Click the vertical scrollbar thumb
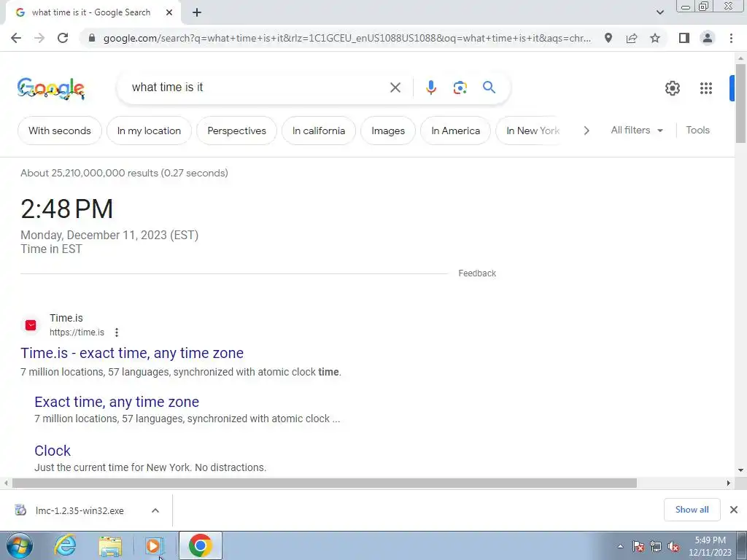The image size is (747, 560). (x=740, y=103)
